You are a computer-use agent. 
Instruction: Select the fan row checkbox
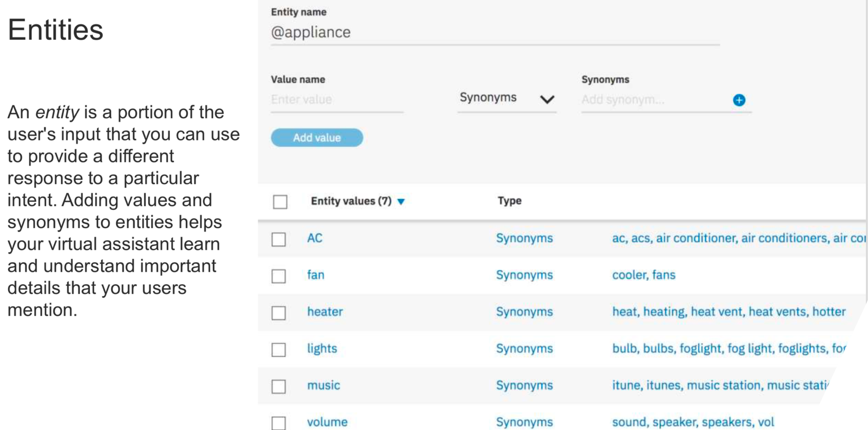[x=278, y=276]
